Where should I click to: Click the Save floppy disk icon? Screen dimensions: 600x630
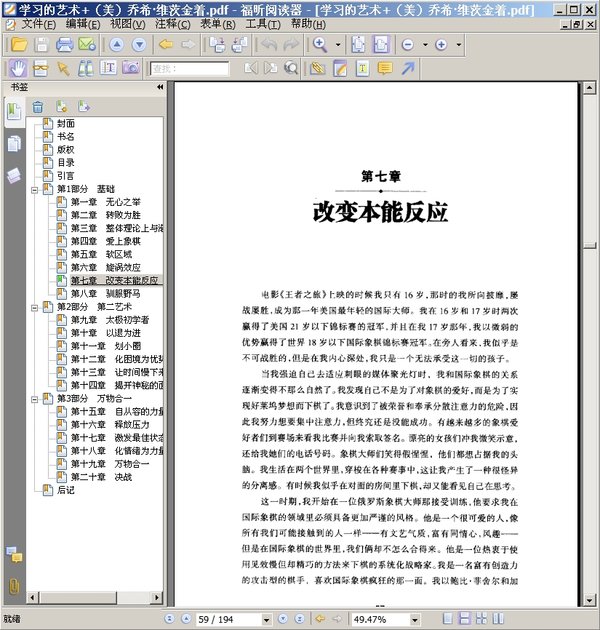[x=41, y=45]
